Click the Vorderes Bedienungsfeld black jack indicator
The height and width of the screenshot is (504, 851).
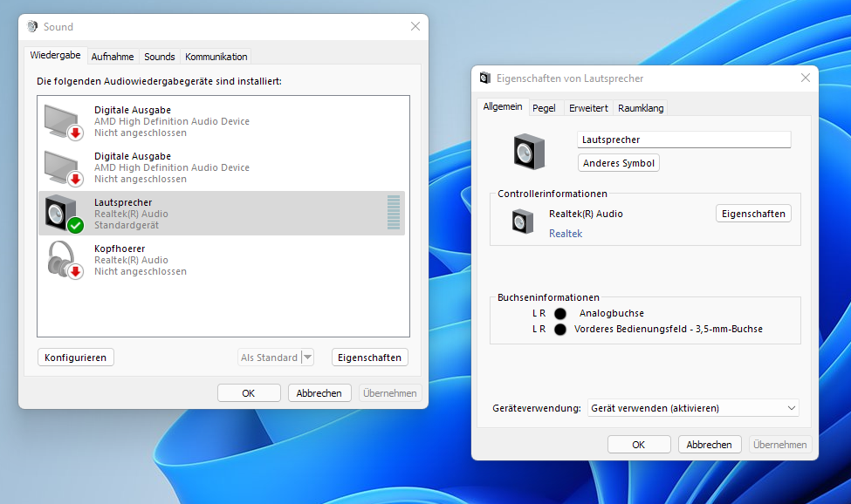click(560, 329)
